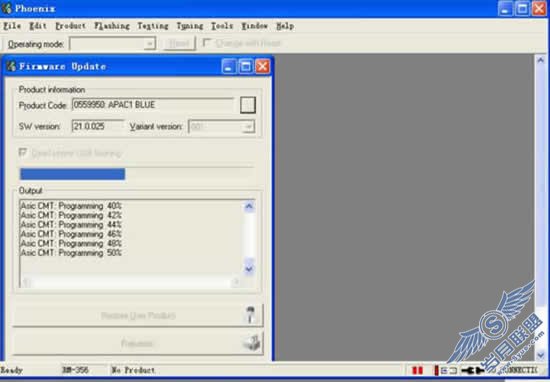550x382 pixels.
Task: Maximize the Firmware Update window
Action: tap(246, 66)
